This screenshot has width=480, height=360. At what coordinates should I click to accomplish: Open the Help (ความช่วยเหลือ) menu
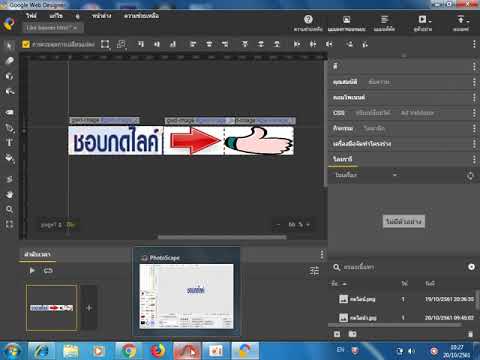click(x=141, y=16)
